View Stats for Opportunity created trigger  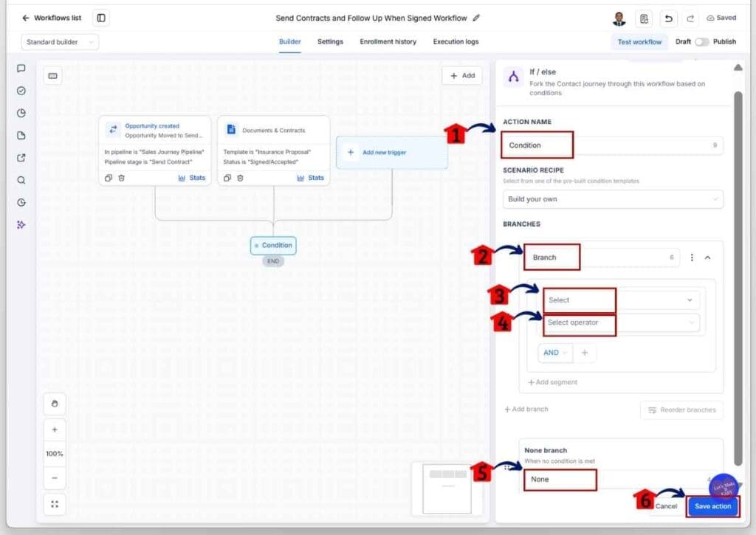point(192,178)
